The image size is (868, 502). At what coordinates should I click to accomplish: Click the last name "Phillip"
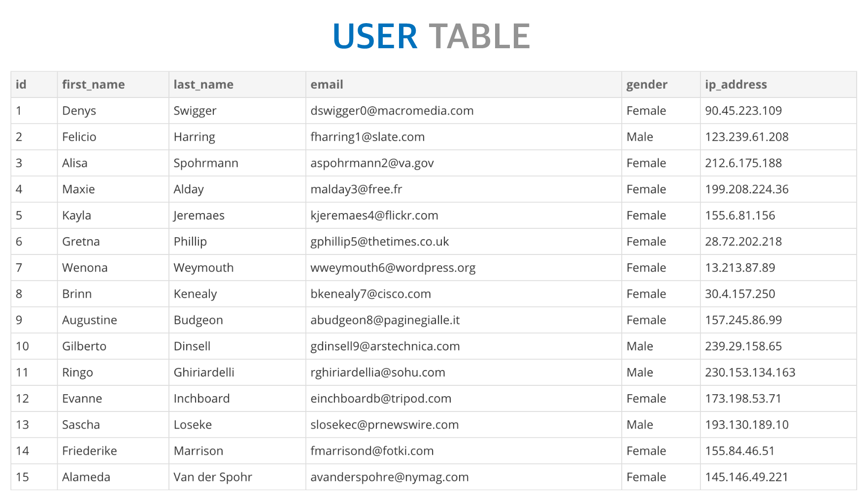[x=190, y=241]
